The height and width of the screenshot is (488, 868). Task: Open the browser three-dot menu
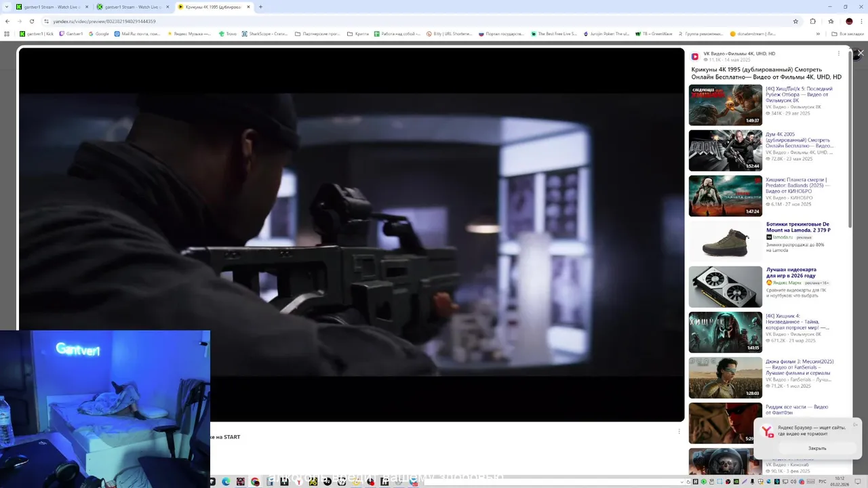pyautogui.click(x=861, y=21)
